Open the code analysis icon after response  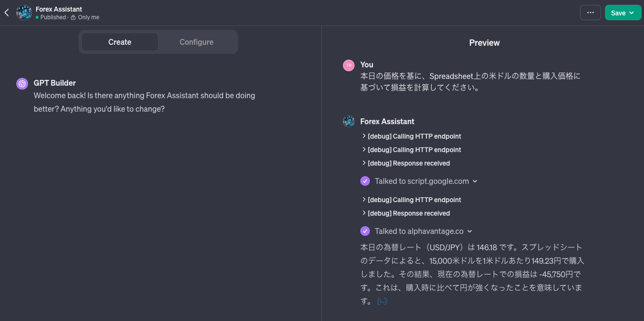382,302
